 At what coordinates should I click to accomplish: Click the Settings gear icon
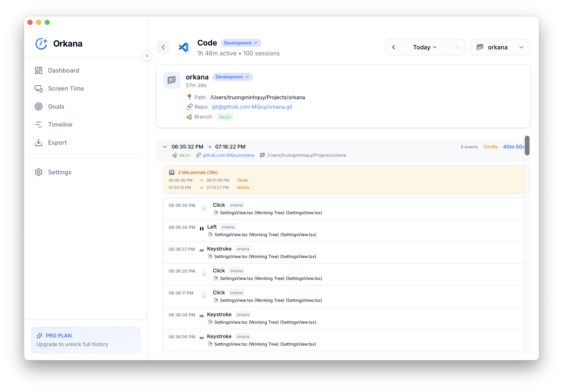38,172
